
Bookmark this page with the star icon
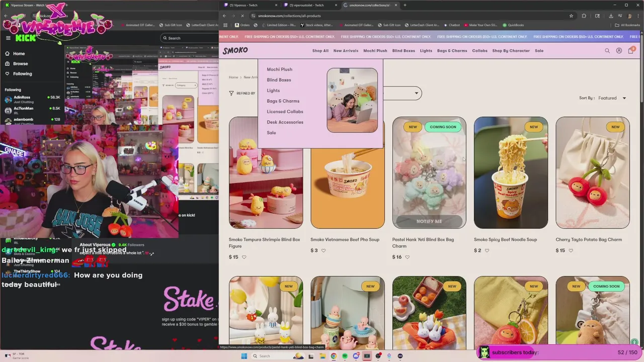pyautogui.click(x=571, y=16)
